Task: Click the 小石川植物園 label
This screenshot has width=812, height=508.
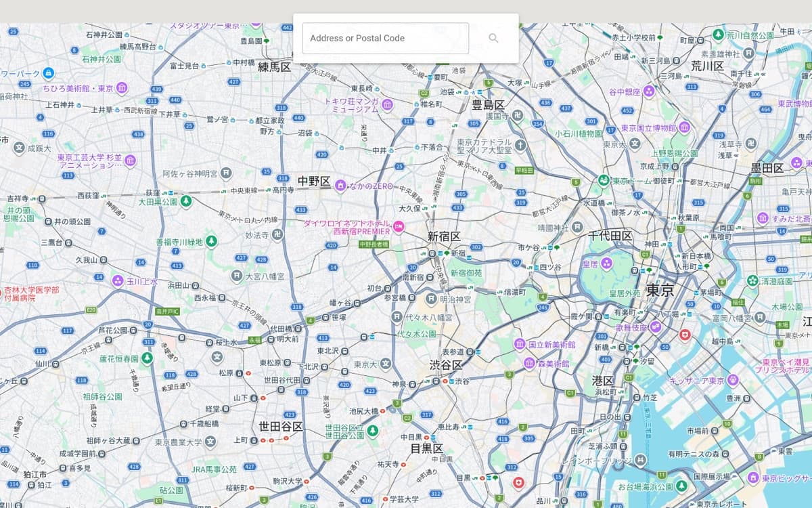Action: 578,133
